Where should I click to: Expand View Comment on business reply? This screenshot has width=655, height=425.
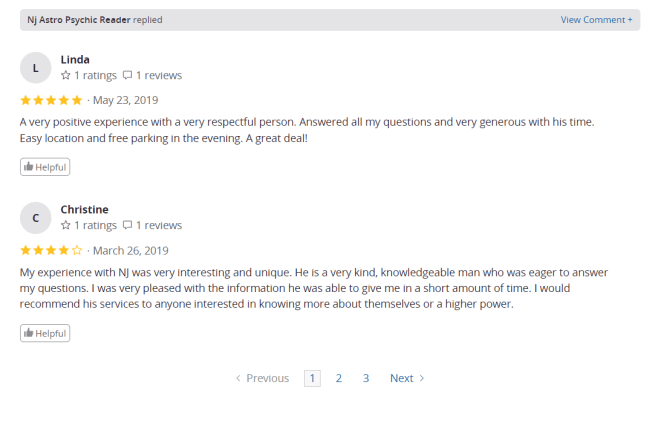596,20
